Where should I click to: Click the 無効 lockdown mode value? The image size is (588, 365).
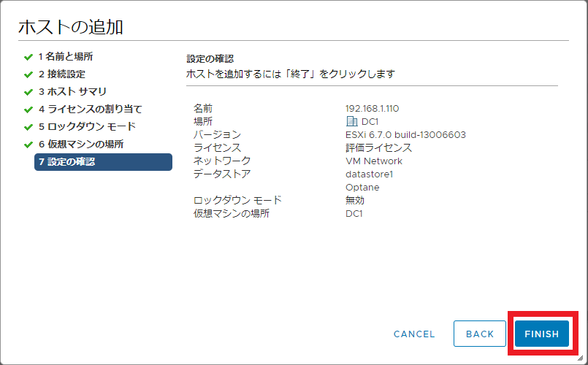[x=355, y=200]
